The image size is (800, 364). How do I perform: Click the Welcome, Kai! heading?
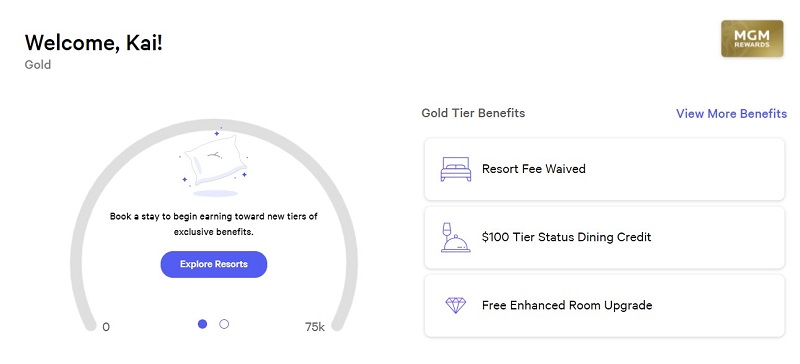[x=93, y=42]
